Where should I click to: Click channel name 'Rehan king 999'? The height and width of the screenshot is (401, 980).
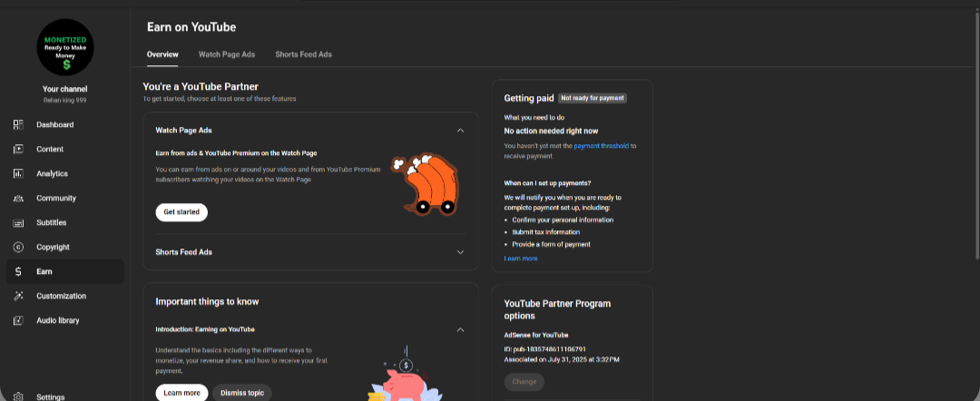click(x=65, y=100)
